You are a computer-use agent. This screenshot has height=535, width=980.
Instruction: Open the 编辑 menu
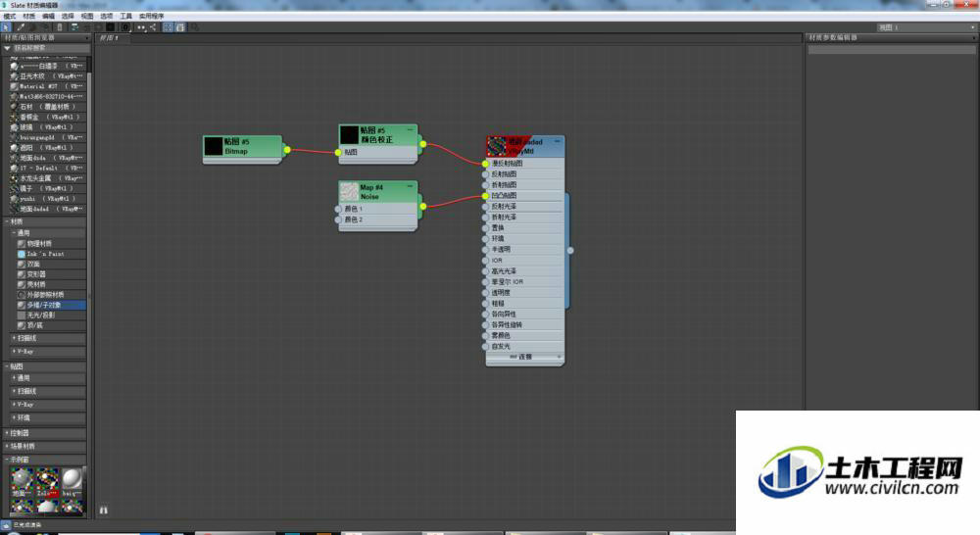(48, 16)
